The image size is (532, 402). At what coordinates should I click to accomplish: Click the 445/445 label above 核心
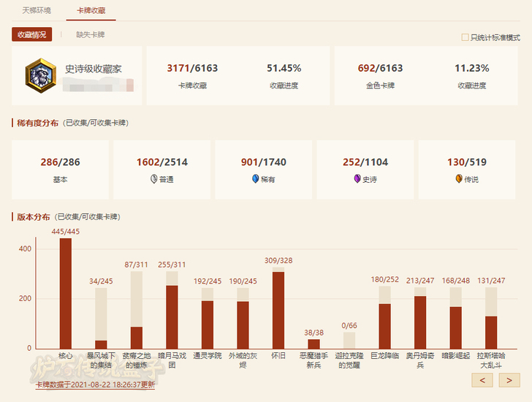click(x=66, y=232)
